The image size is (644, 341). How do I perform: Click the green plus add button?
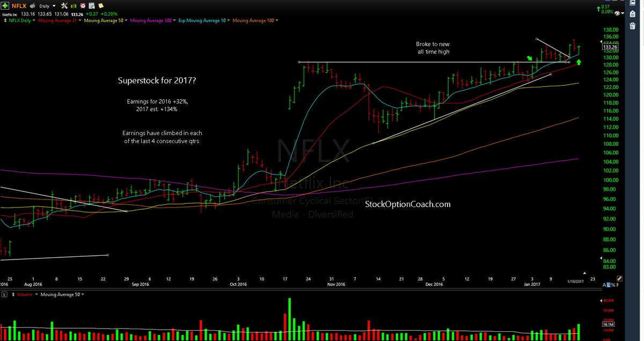click(4, 5)
